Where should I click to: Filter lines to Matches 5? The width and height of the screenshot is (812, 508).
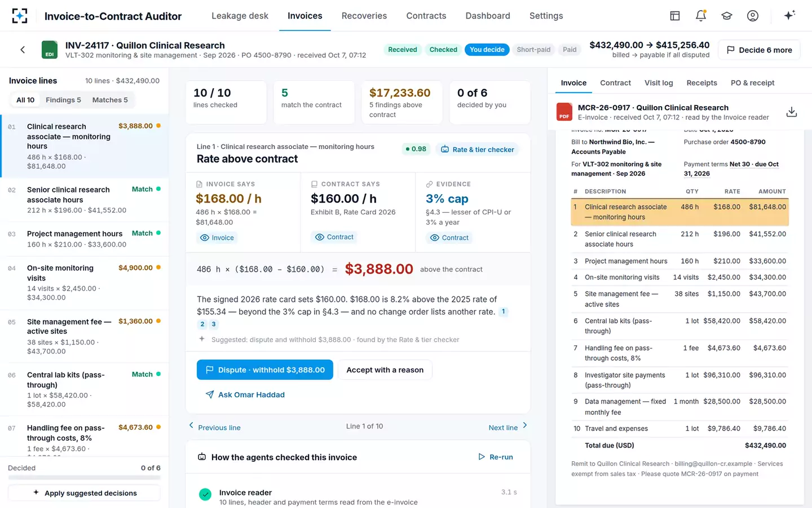click(110, 100)
